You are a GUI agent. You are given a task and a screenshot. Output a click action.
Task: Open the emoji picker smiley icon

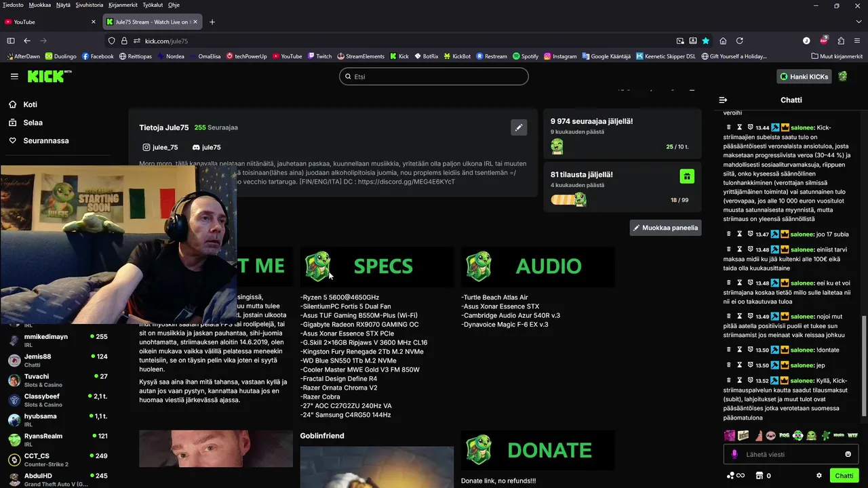pyautogui.click(x=848, y=454)
